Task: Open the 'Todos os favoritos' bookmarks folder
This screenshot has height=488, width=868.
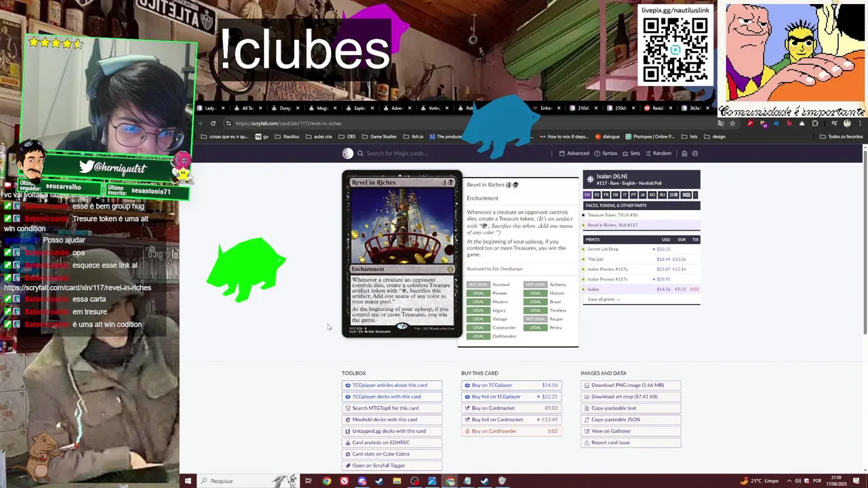Action: click(841, 136)
